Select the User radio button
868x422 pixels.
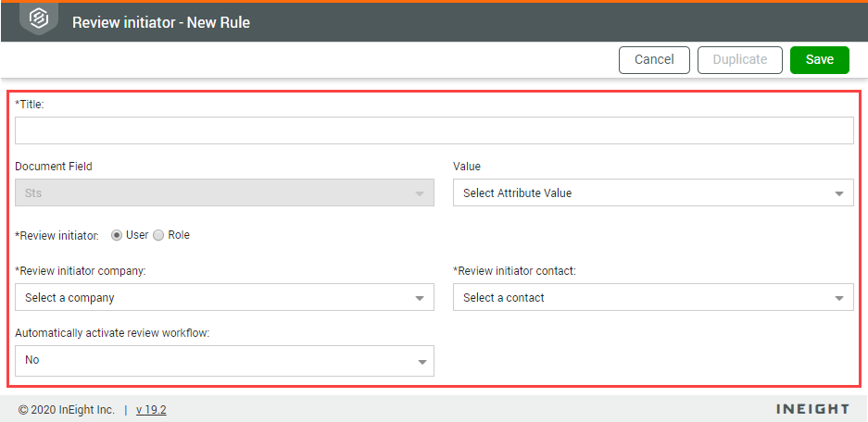(x=117, y=235)
